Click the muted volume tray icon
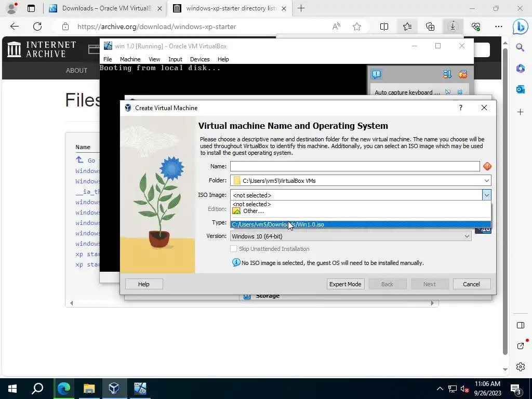532x399 pixels. [464, 389]
